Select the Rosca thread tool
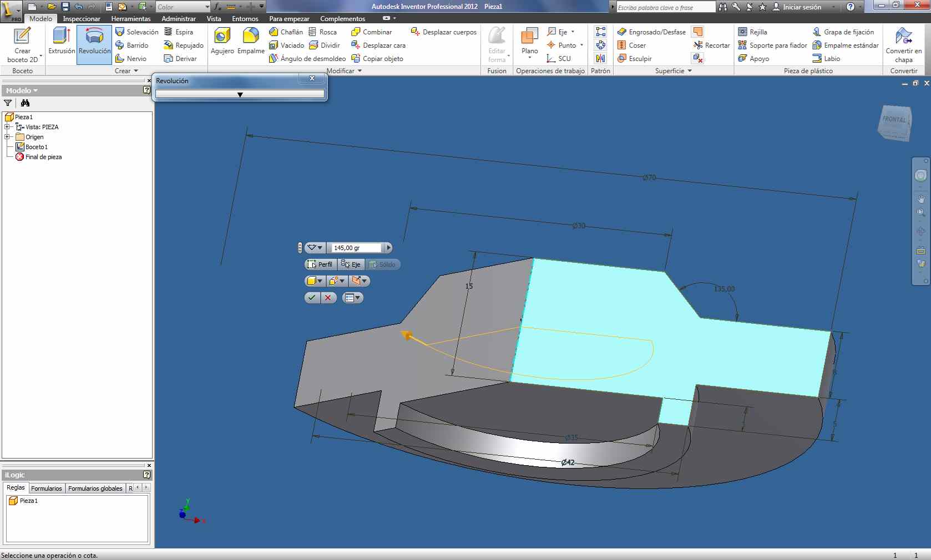The width and height of the screenshot is (931, 560). 322,32
